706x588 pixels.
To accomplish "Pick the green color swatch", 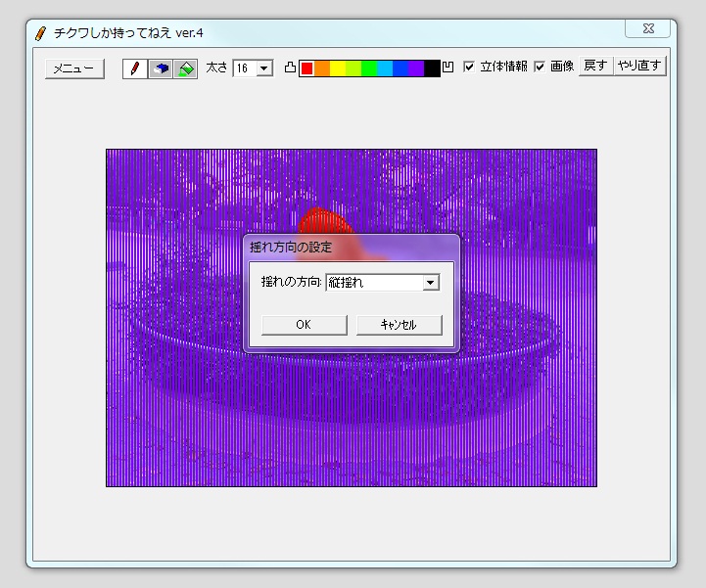I will [369, 68].
